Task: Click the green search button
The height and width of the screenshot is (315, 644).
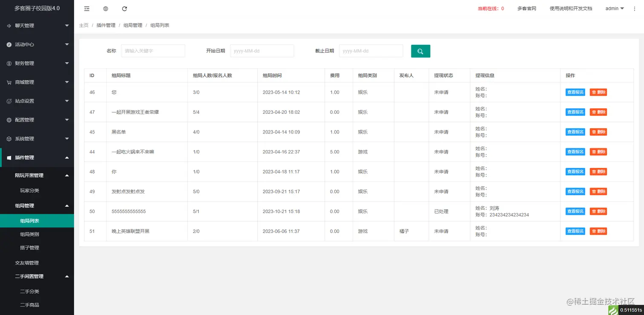Action: point(420,51)
